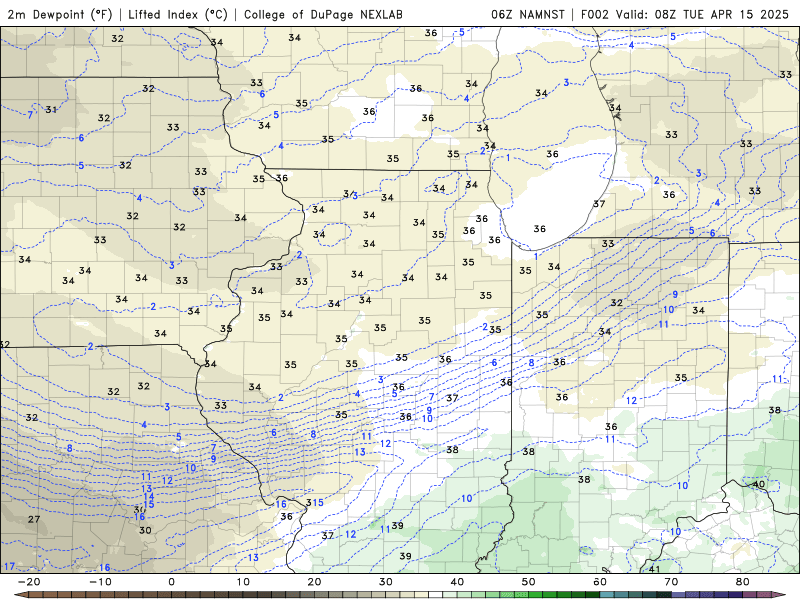
Task: Click the -10 label on the color scale
Action: (x=100, y=582)
